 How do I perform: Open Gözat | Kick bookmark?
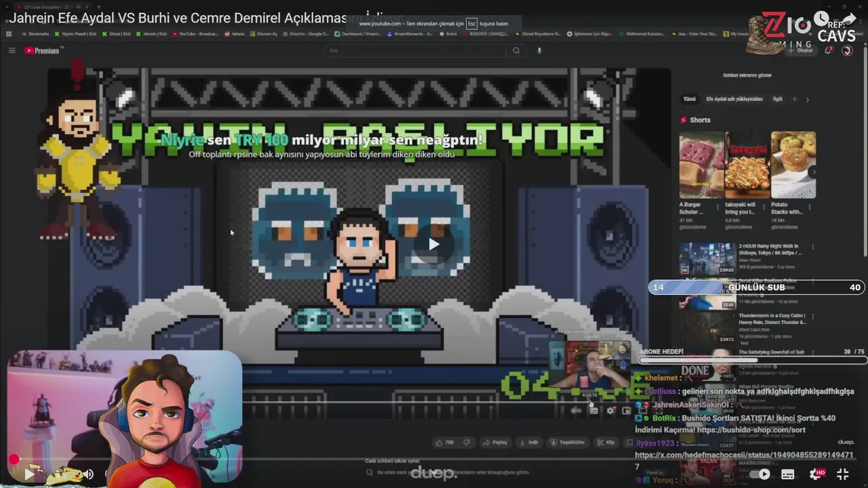point(116,33)
